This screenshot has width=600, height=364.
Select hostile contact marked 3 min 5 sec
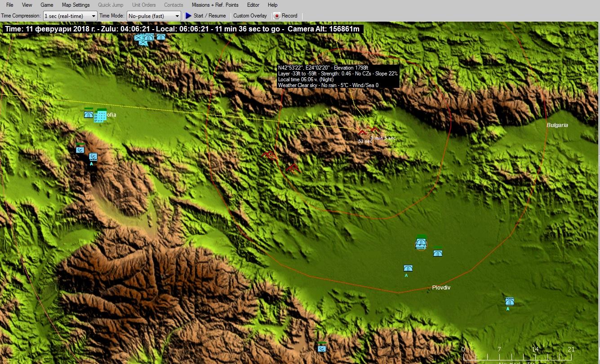pos(374,130)
